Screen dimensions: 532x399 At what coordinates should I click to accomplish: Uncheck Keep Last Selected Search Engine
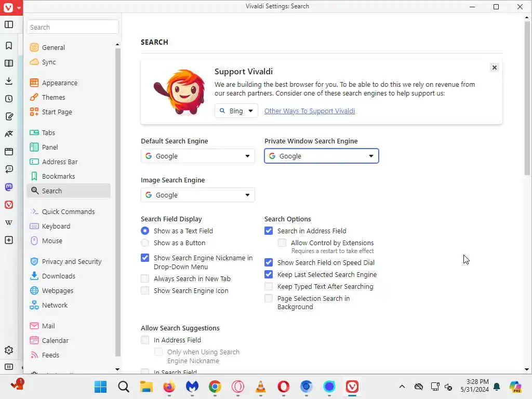[x=269, y=274]
